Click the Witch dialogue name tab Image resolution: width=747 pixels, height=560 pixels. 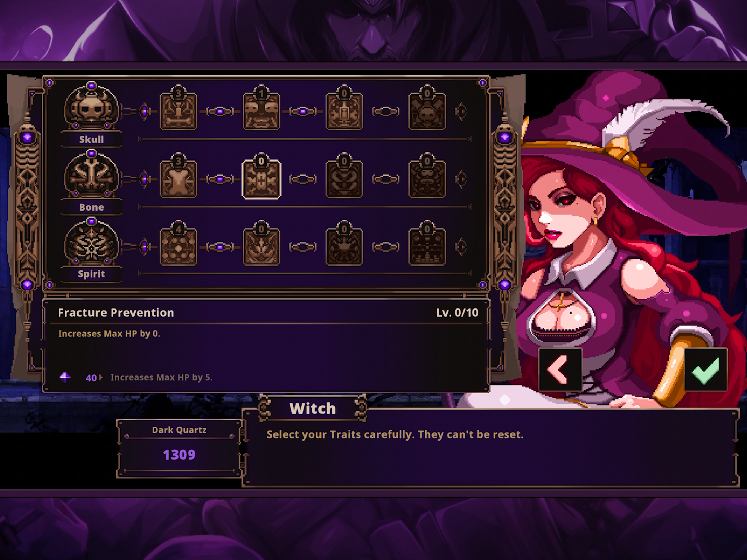(313, 408)
